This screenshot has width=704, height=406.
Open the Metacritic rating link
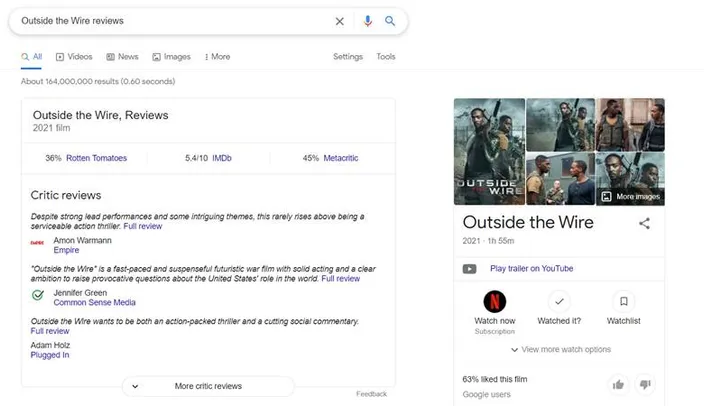pyautogui.click(x=341, y=158)
